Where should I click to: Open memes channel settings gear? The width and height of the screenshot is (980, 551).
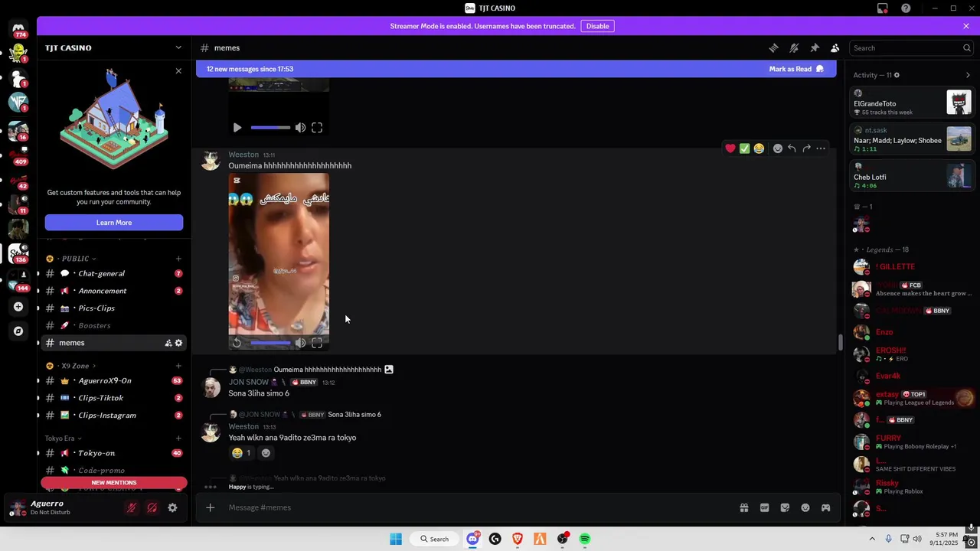178,343
